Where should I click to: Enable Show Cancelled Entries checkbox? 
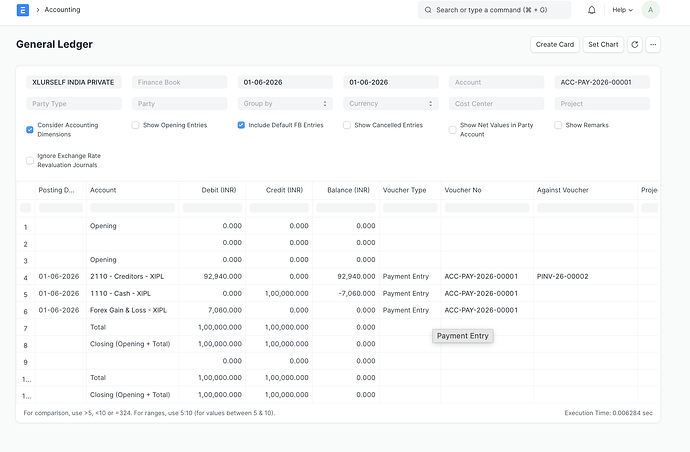click(347, 125)
